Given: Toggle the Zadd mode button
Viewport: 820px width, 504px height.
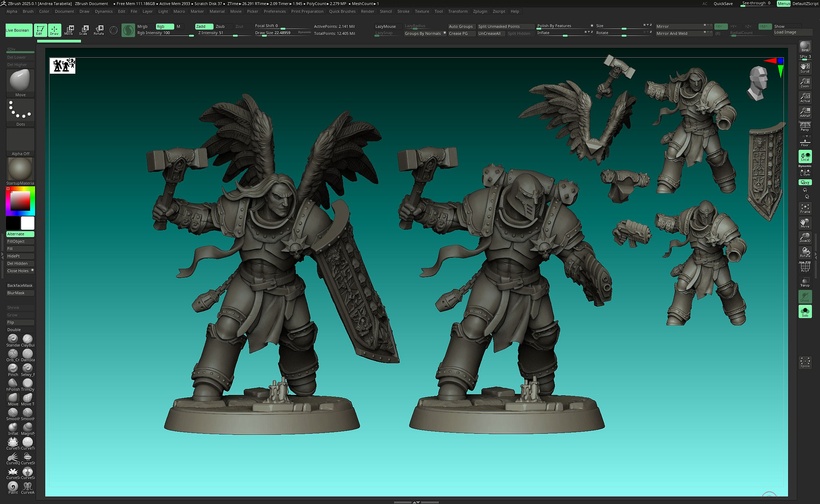Looking at the screenshot, I should [203, 26].
